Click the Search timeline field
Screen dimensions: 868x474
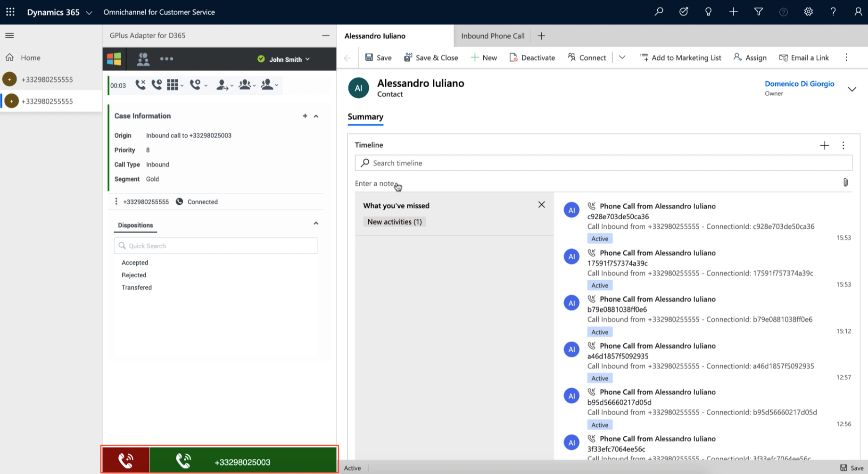pos(603,163)
